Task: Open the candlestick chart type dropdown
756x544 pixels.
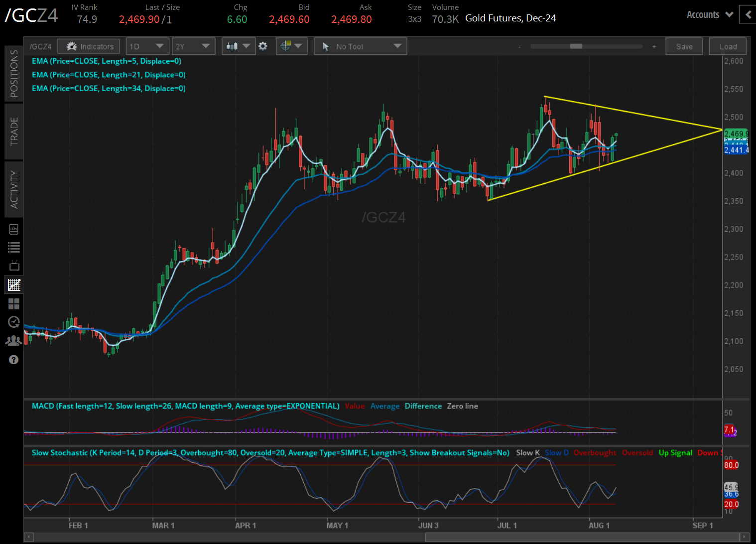Action: pos(238,46)
